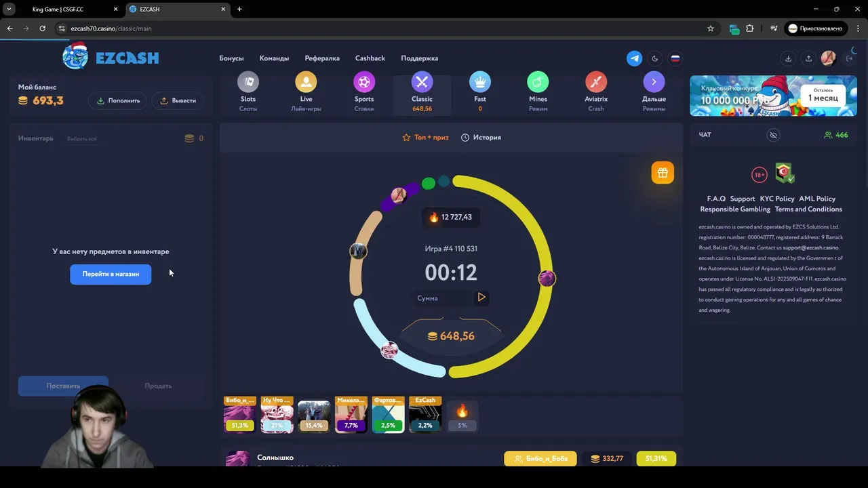Select player card with 7,7% chance

(x=351, y=415)
